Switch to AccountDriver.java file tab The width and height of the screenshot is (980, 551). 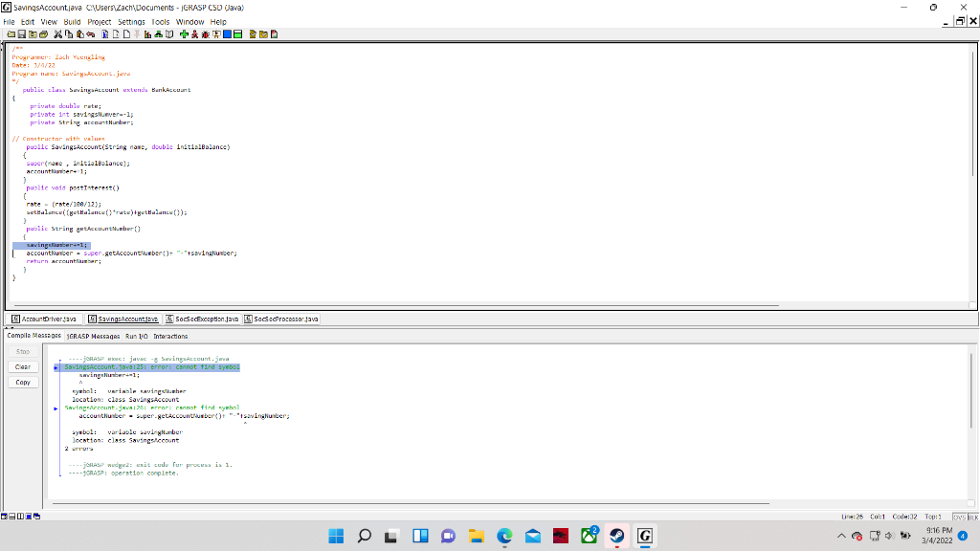pyautogui.click(x=44, y=320)
